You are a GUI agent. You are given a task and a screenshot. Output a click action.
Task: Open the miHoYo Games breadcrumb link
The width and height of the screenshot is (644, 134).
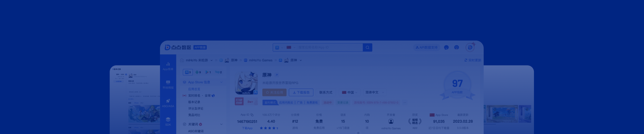[x=261, y=60]
